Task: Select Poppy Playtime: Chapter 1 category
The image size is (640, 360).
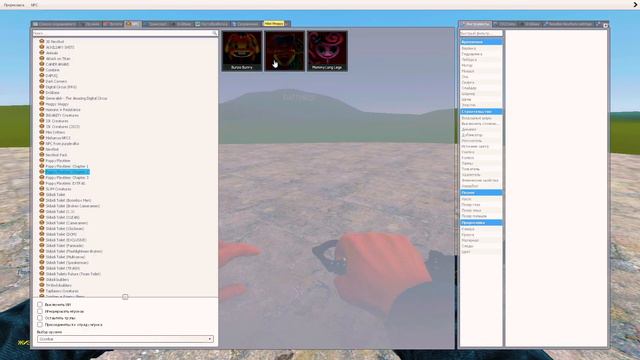Action: point(67,166)
